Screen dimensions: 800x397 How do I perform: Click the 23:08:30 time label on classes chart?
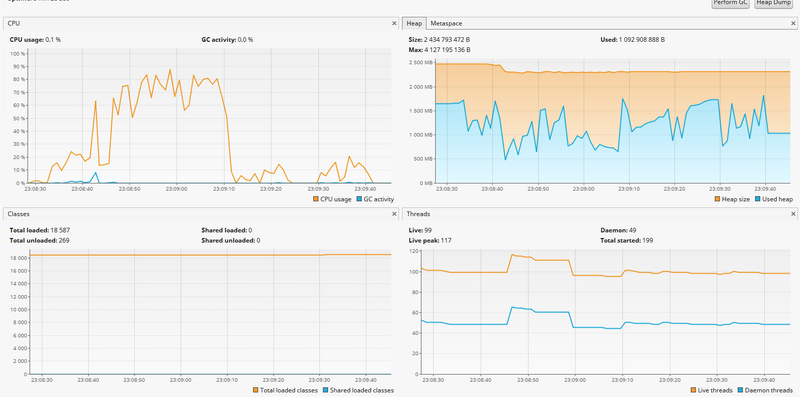click(41, 380)
